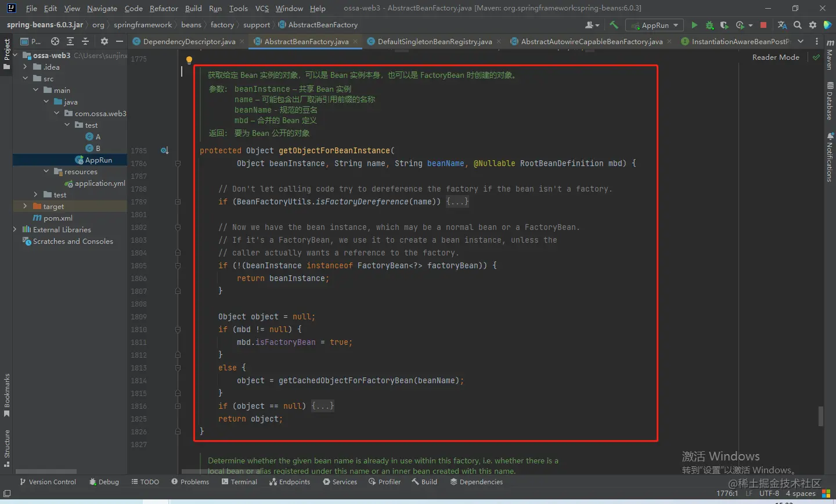Run AppRun with the green play button
Viewport: 836px width, 504px height.
(694, 25)
